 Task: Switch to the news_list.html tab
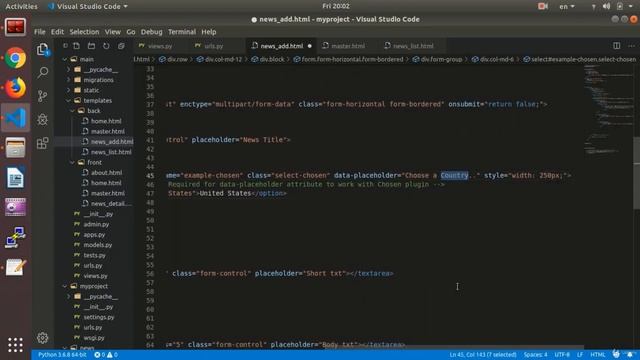pos(413,46)
